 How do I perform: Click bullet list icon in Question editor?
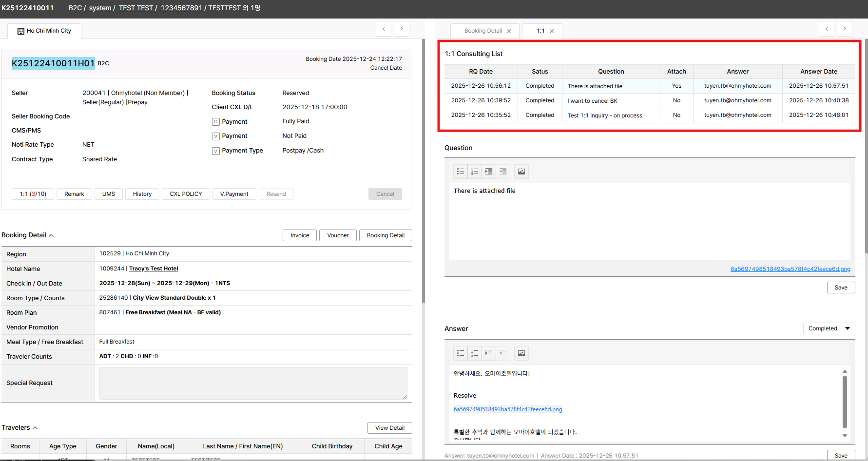coord(461,172)
